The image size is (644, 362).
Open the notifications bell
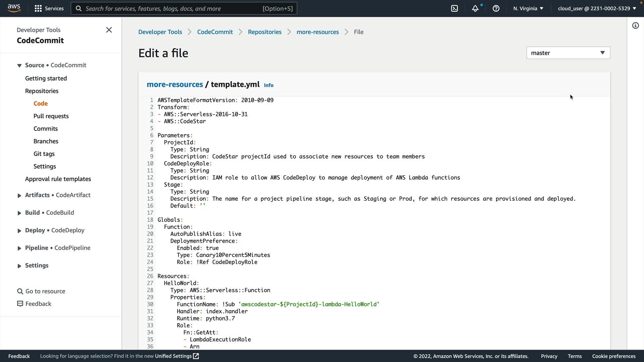475,8
